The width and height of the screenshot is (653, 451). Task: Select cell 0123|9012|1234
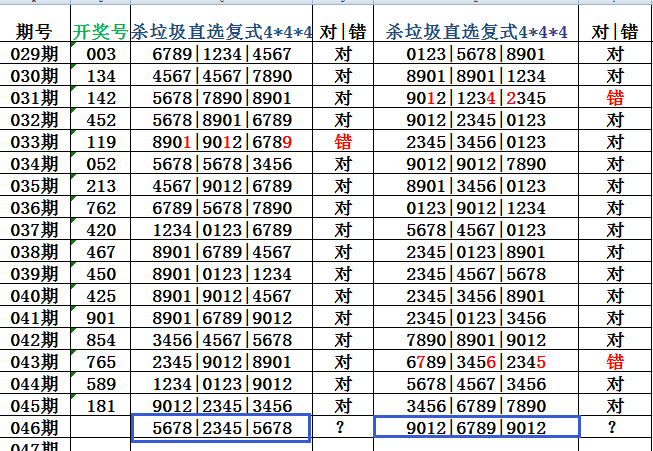point(476,208)
